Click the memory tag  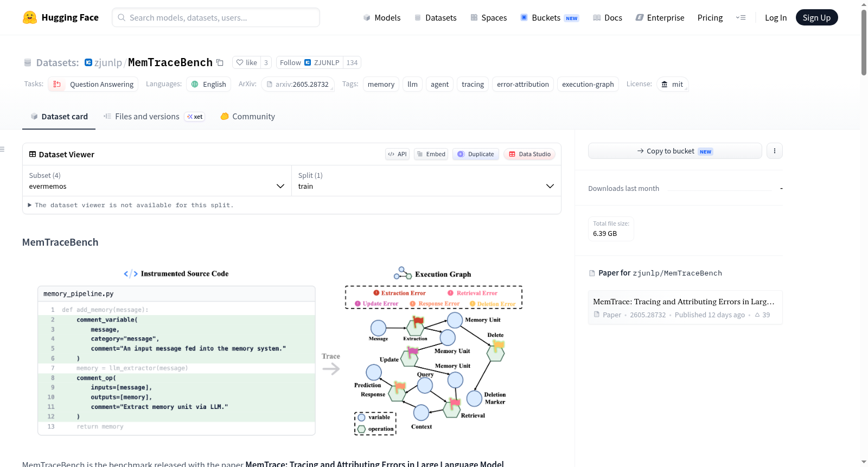(x=381, y=84)
